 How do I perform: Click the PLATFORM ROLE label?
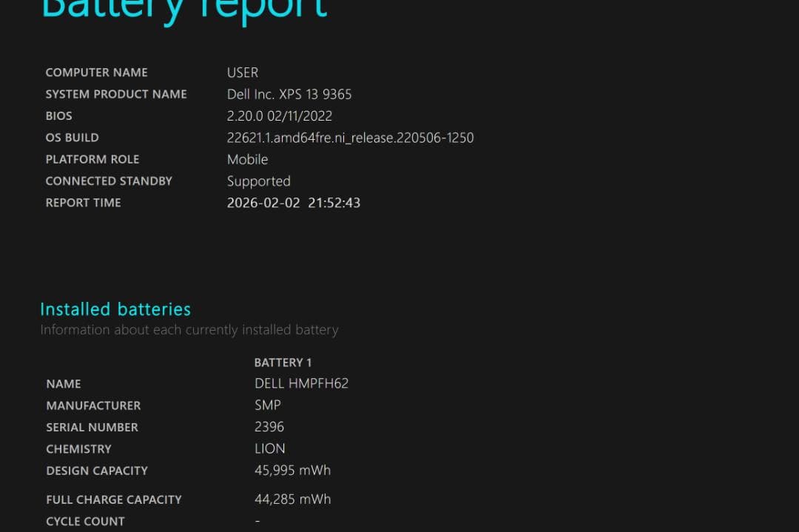coord(92,159)
